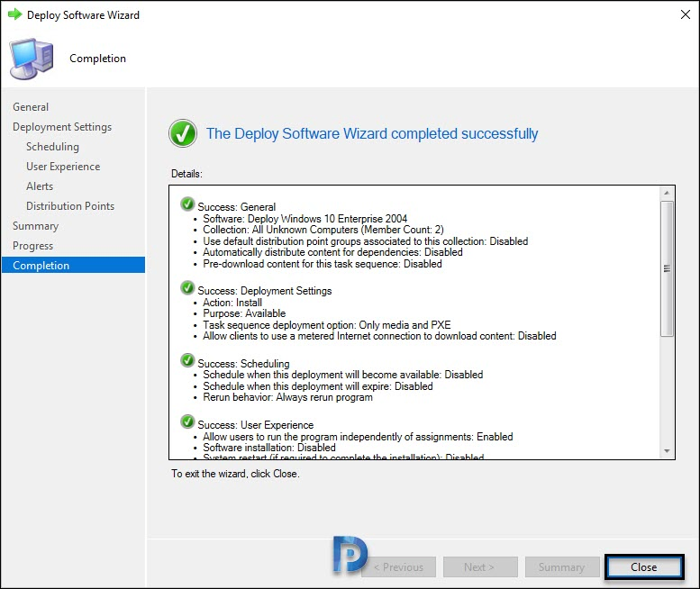Open the Deployment Settings step in sidebar
The width and height of the screenshot is (700, 589).
tap(62, 127)
